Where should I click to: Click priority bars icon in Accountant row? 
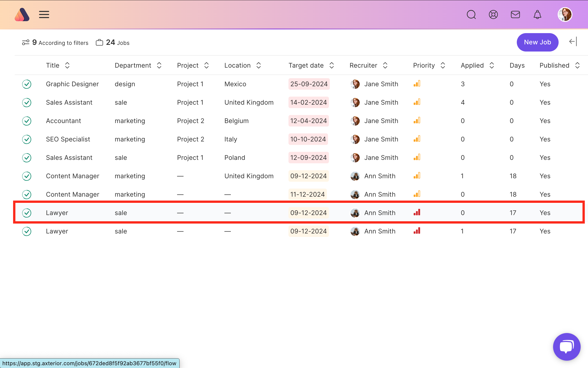(417, 121)
